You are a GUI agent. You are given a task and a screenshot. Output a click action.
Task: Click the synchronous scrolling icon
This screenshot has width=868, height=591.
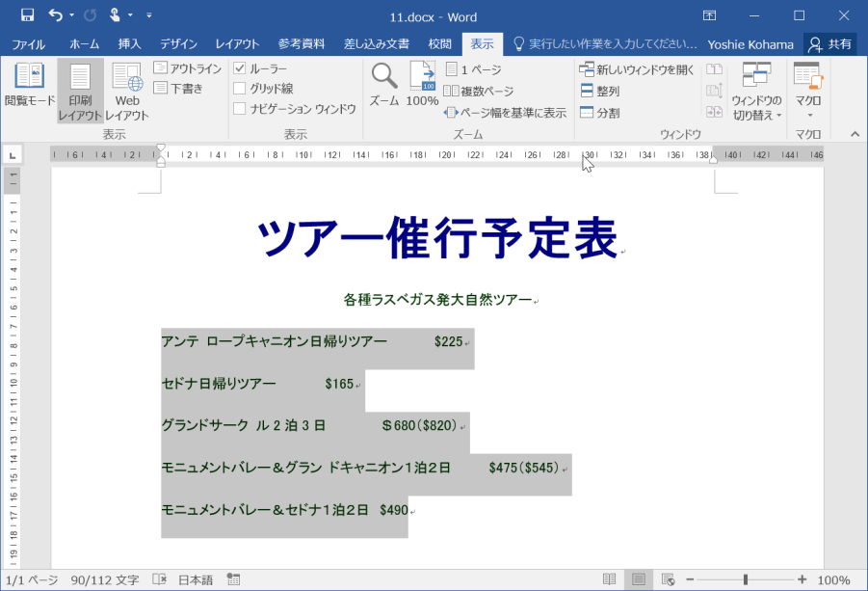point(714,91)
